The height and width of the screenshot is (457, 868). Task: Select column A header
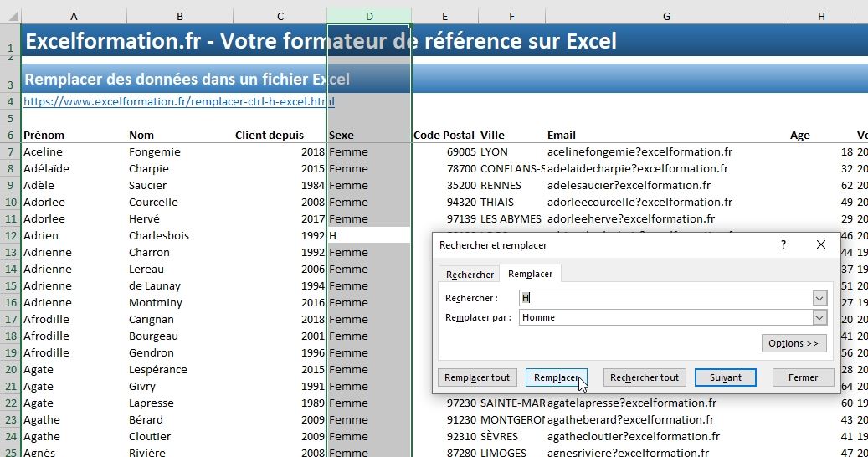[x=74, y=16]
